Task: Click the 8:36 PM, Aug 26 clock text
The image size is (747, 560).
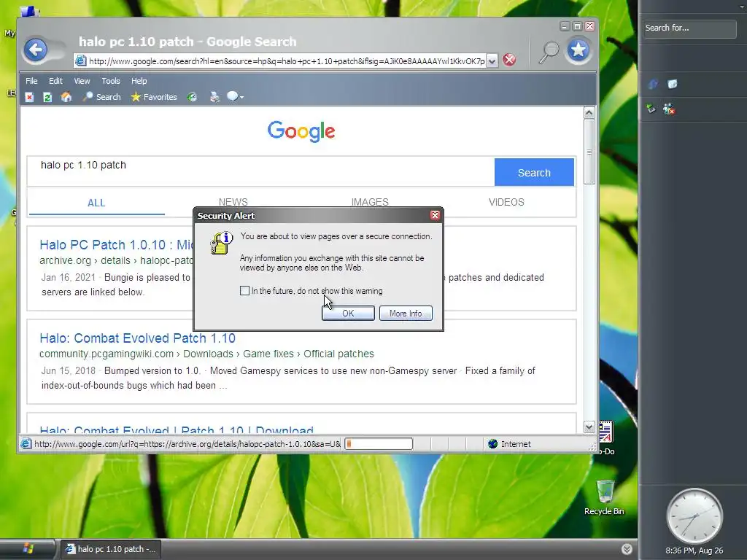Action: pyautogui.click(x=694, y=551)
